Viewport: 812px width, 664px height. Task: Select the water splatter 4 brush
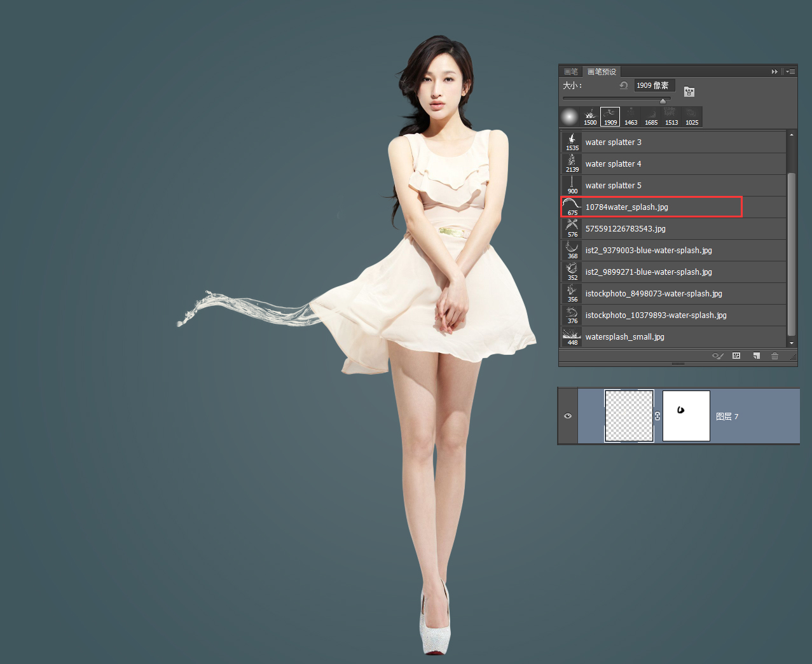(x=673, y=164)
